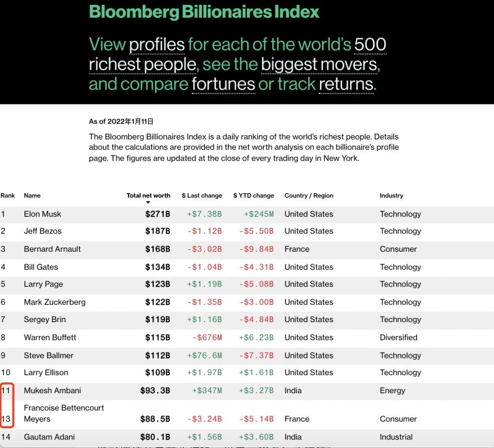Screen dimensions: 494x448
Task: Sort the table by the Rank column header
Action: [7, 196]
